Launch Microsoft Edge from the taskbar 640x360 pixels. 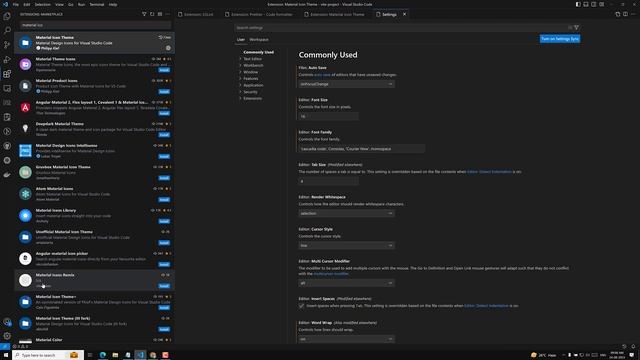point(102,355)
